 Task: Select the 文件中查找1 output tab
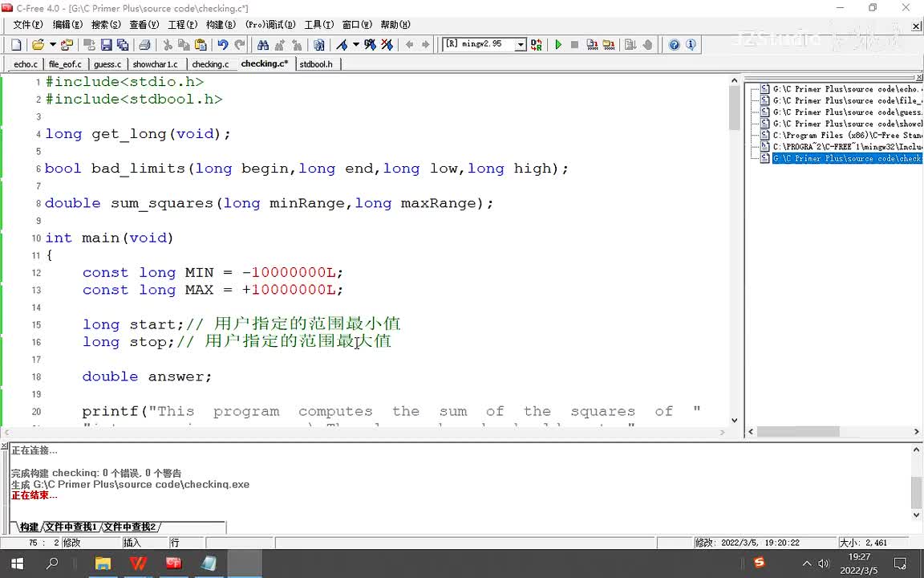[71, 527]
